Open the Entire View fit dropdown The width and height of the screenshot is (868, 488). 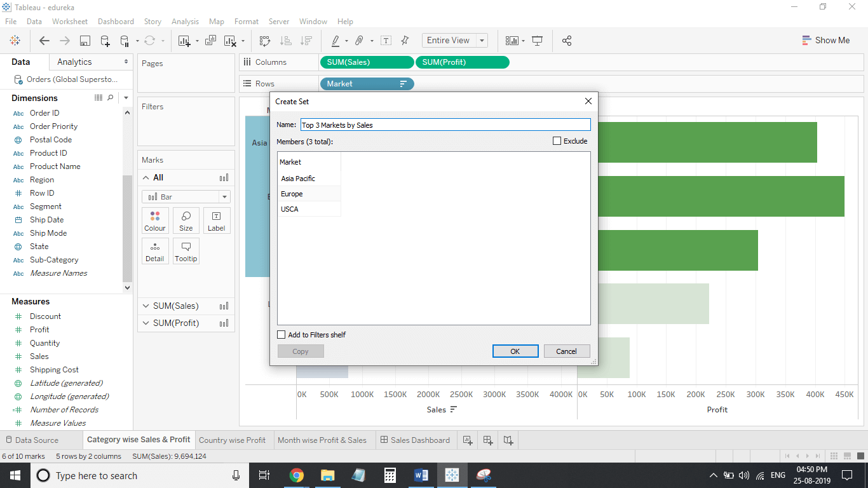point(481,39)
